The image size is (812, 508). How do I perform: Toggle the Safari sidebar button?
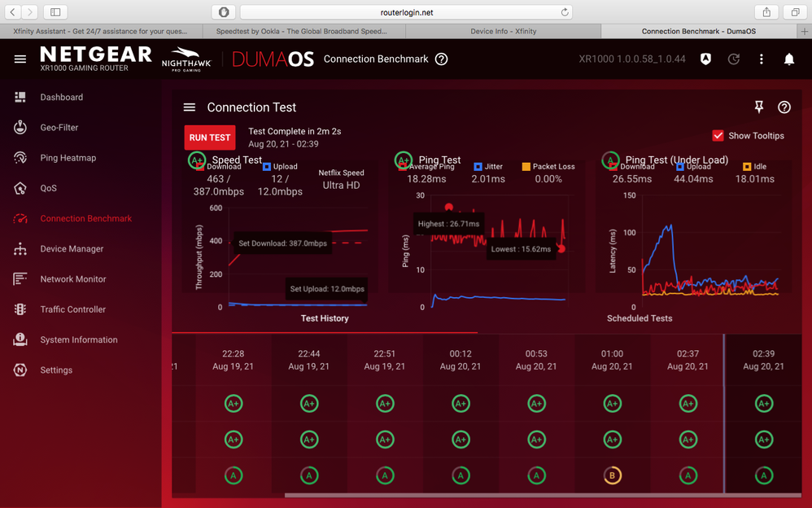(x=55, y=12)
